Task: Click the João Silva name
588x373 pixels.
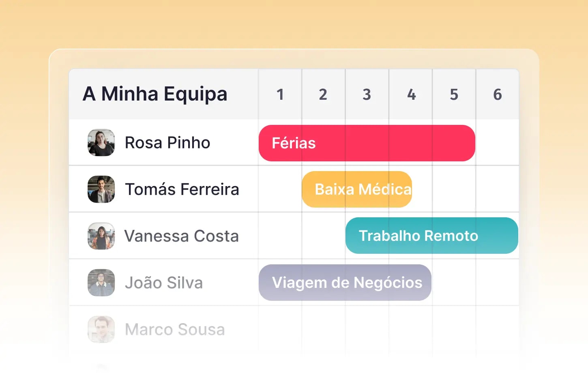Action: pyautogui.click(x=163, y=283)
